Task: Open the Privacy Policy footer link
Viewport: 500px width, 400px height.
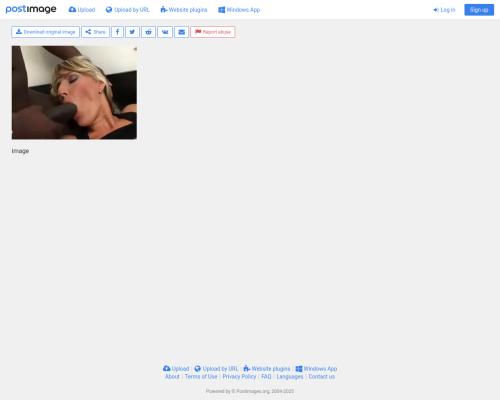Action: [x=239, y=377]
